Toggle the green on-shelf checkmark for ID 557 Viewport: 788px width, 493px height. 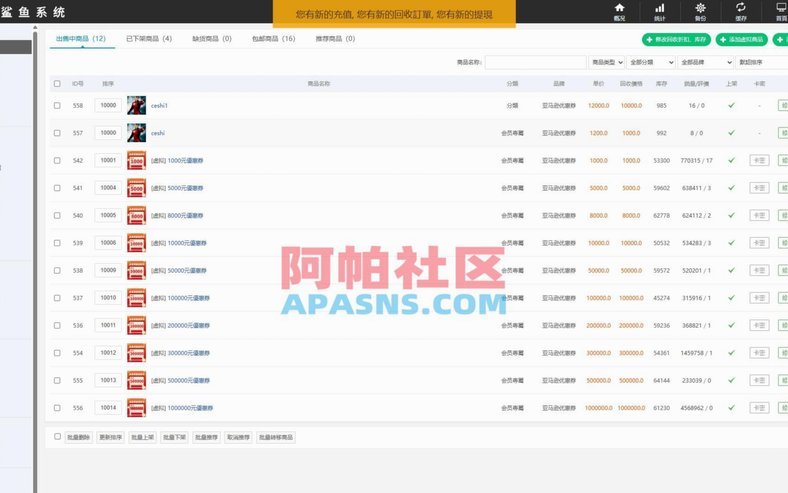731,133
